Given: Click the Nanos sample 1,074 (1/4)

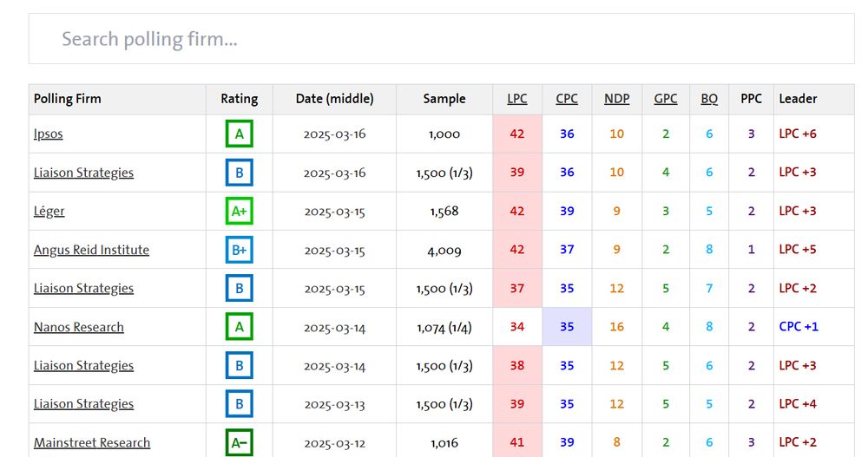Looking at the screenshot, I should click(444, 328).
